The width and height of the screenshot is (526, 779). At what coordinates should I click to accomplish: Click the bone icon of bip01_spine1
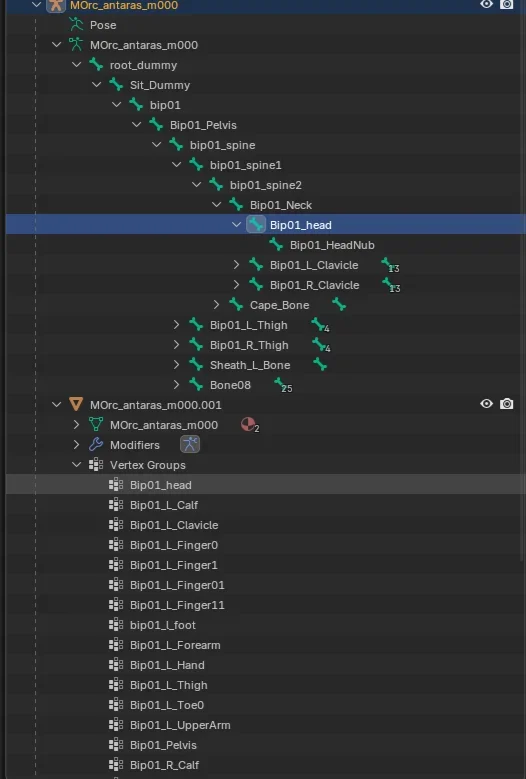196,164
